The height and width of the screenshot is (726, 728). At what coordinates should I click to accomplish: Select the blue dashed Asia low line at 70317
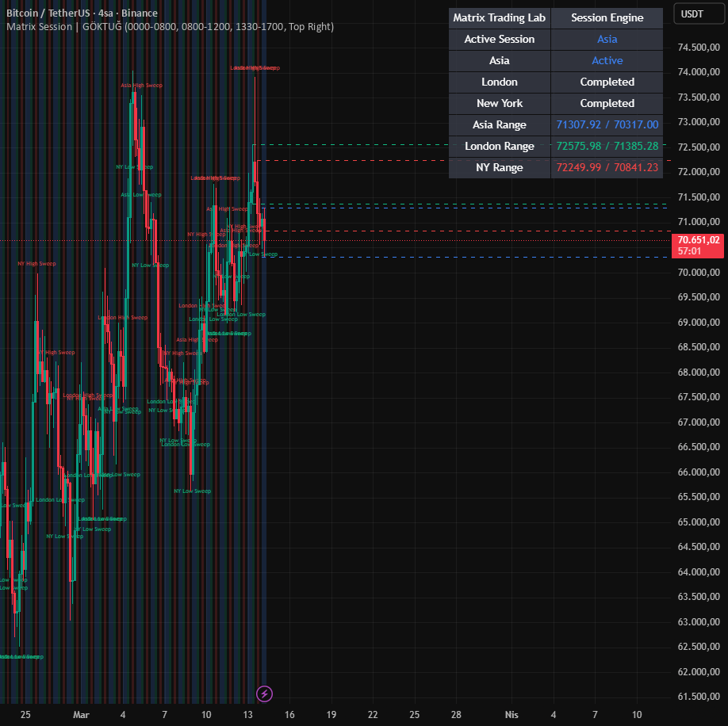coord(466,257)
